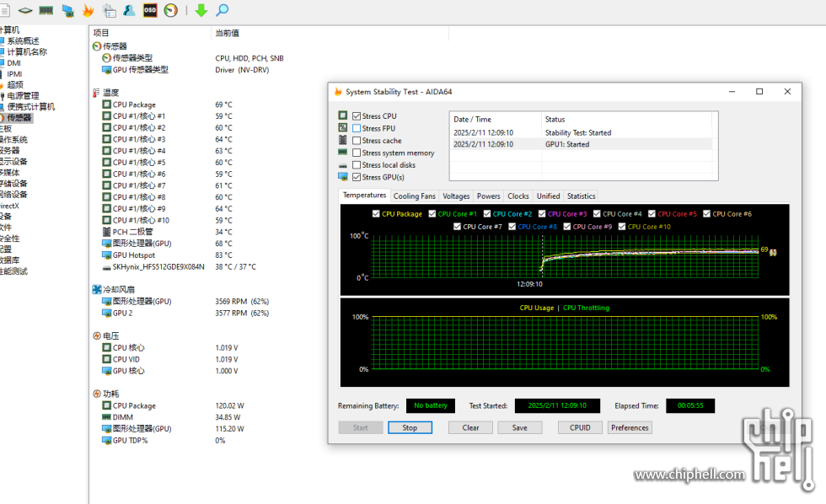Select the GPU1: Started log row
The height and width of the screenshot is (504, 826).
click(582, 144)
